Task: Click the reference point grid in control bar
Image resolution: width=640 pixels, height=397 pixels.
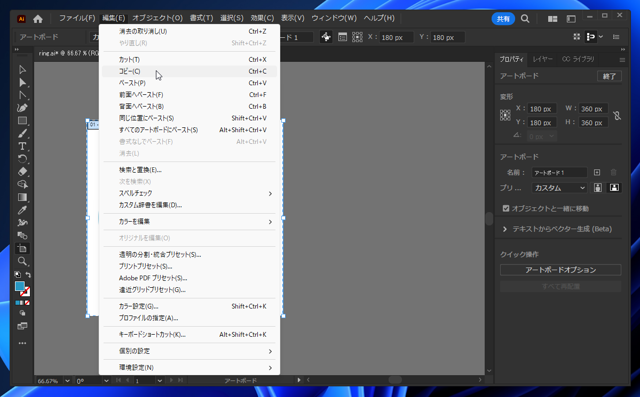Action: tap(357, 37)
